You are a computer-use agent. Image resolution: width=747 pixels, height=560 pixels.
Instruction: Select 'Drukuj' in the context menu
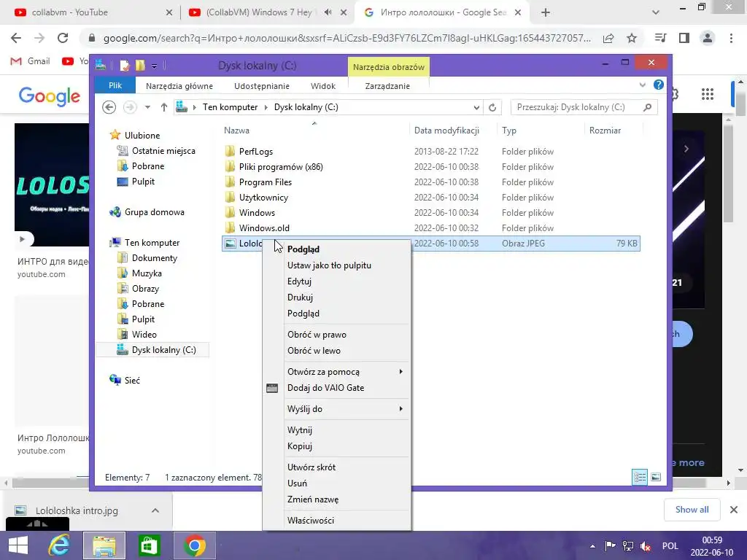click(x=300, y=297)
